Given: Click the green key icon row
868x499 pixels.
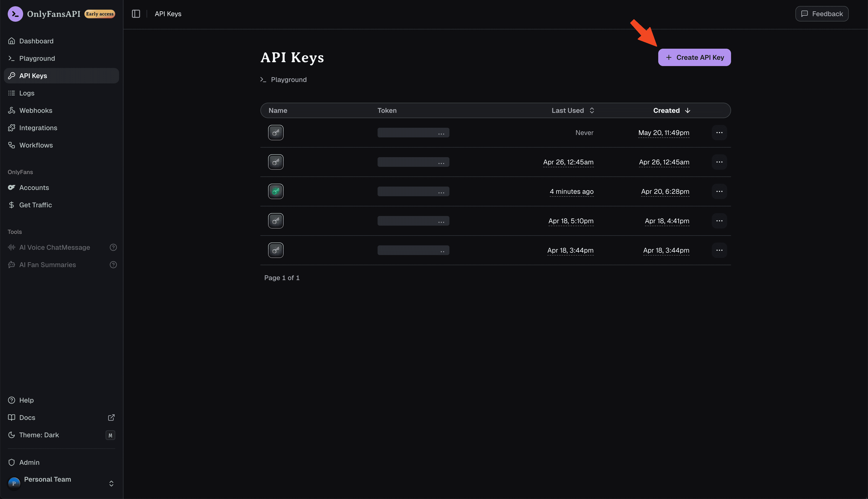Looking at the screenshot, I should point(495,191).
